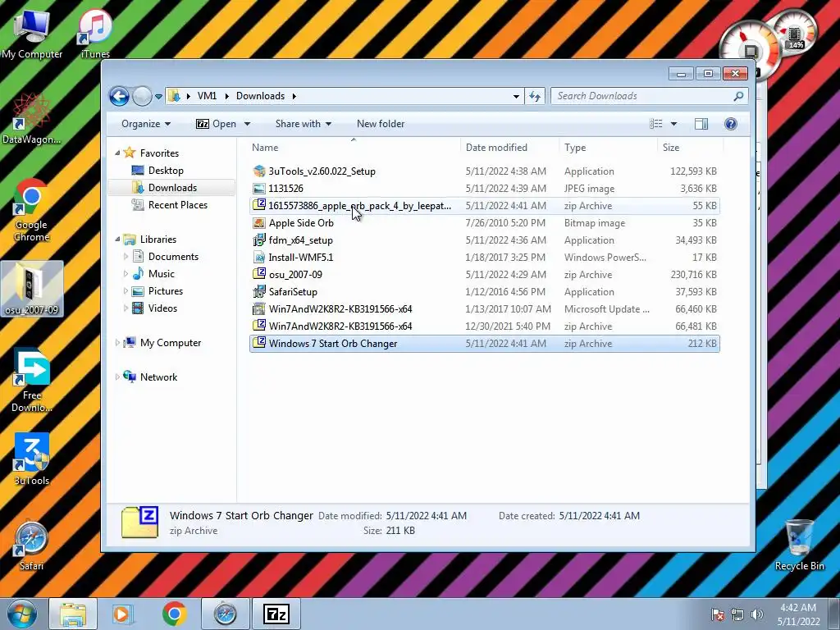
Task: Select the Pictures library
Action: tap(166, 291)
